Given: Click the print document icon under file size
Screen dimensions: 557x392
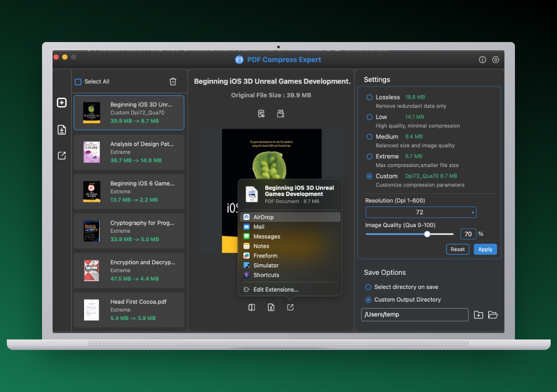Looking at the screenshot, I should [x=280, y=114].
